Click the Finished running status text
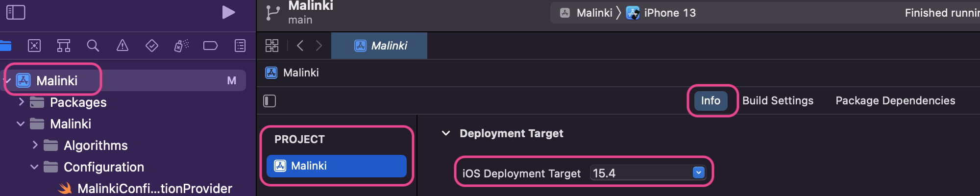Viewport: 980px width, 196px height. pyautogui.click(x=942, y=13)
